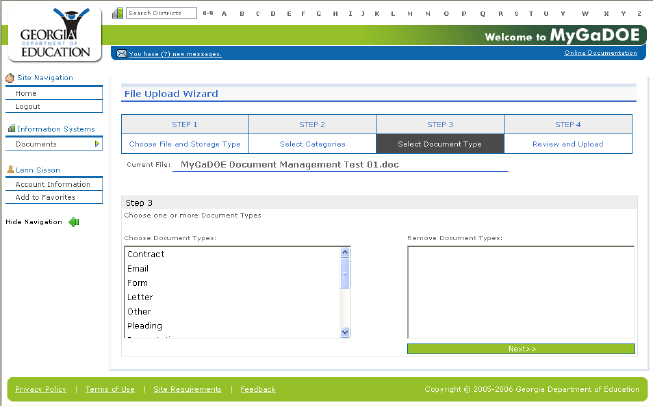Click the STEP 2 header tab
Image resolution: width=653 pixels, height=407 pixels.
[312, 124]
